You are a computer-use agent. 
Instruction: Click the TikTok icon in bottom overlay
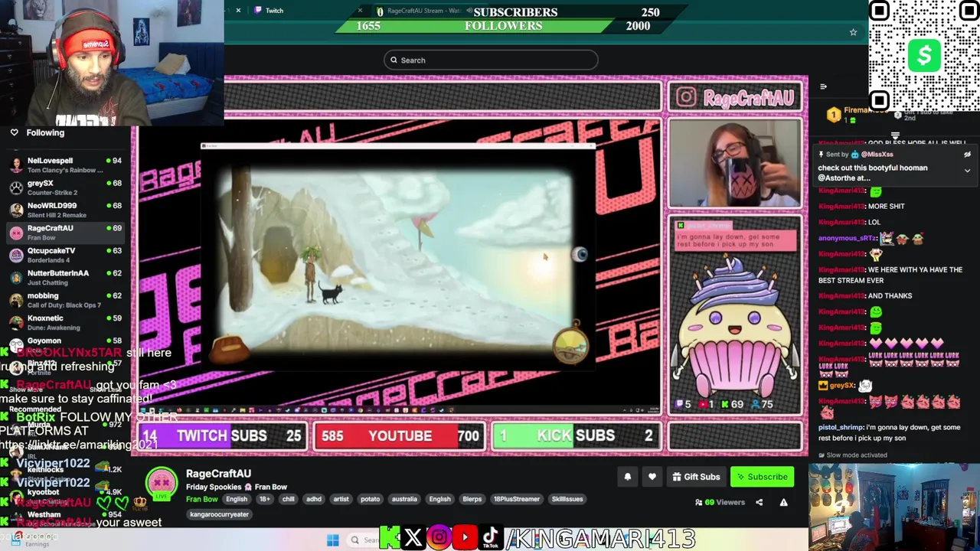click(x=491, y=538)
